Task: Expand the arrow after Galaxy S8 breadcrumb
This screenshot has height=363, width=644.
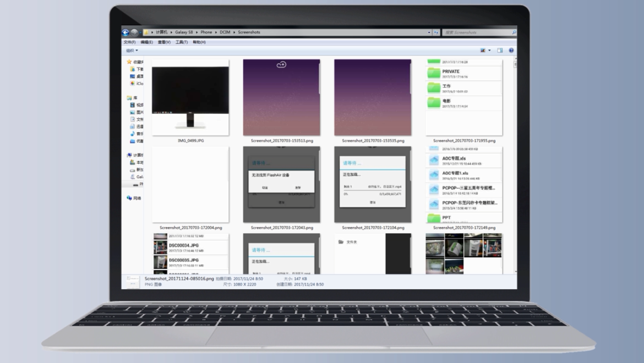Action: pos(197,32)
